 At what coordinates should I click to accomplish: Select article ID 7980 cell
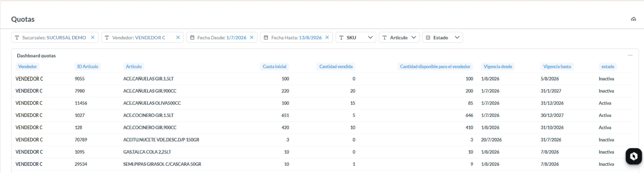click(x=80, y=91)
